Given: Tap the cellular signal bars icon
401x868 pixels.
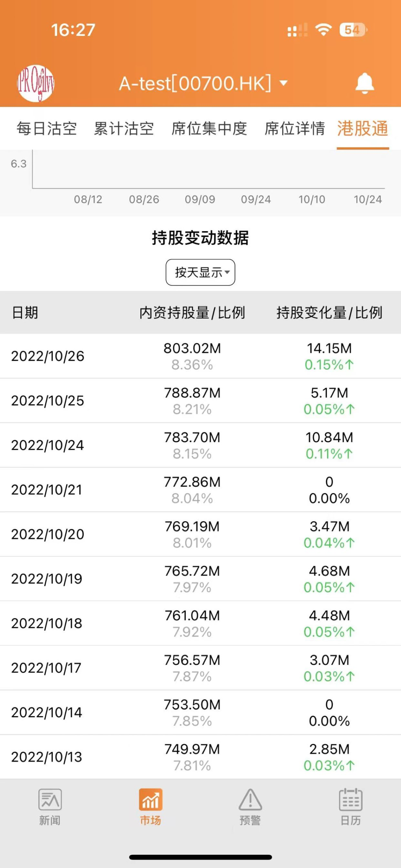Looking at the screenshot, I should (x=297, y=30).
